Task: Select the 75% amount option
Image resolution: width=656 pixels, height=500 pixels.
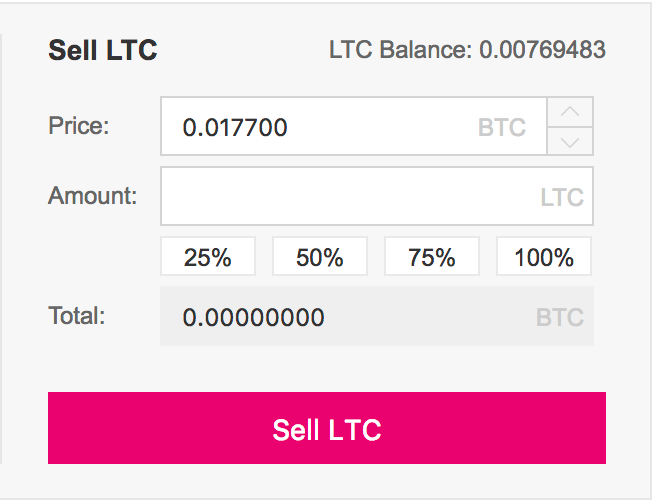Action: pyautogui.click(x=432, y=256)
